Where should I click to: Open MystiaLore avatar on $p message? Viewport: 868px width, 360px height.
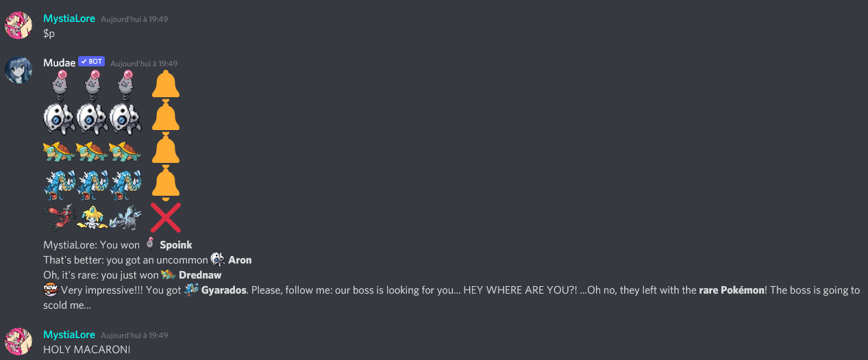tap(18, 26)
